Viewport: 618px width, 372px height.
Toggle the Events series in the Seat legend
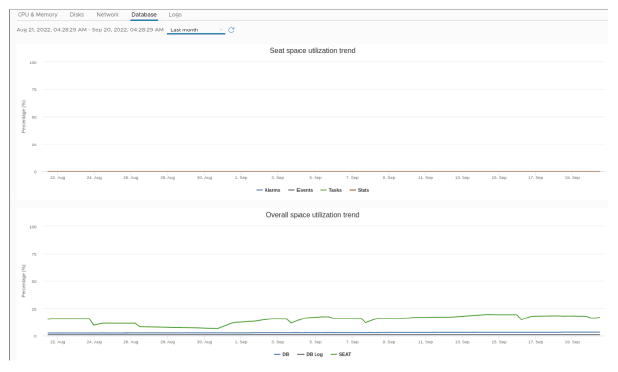pyautogui.click(x=300, y=190)
